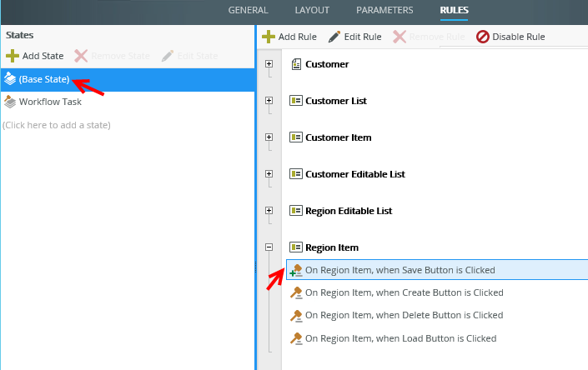Click the Workflow Task state icon
Image resolution: width=588 pixels, height=370 pixels.
tap(10, 102)
